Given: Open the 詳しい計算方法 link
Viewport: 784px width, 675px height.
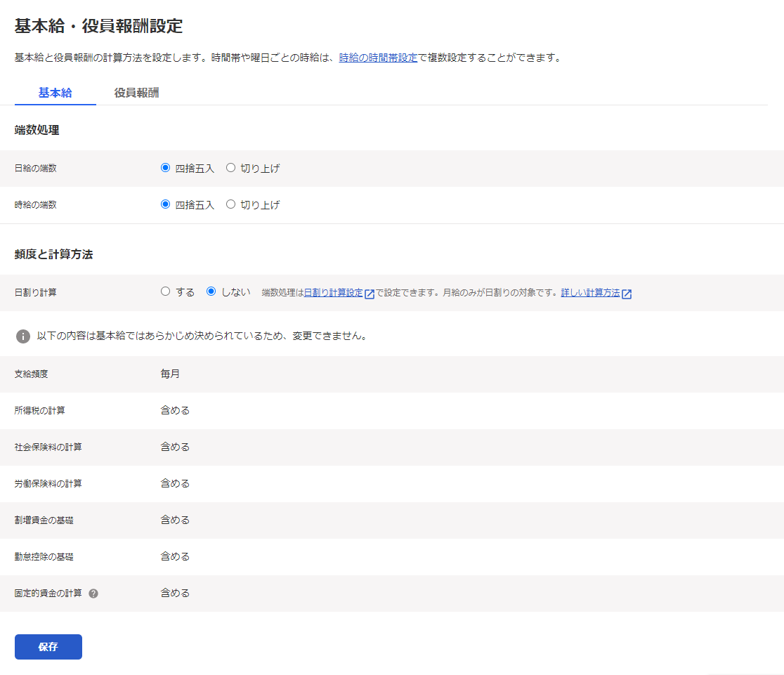Looking at the screenshot, I should pos(591,292).
